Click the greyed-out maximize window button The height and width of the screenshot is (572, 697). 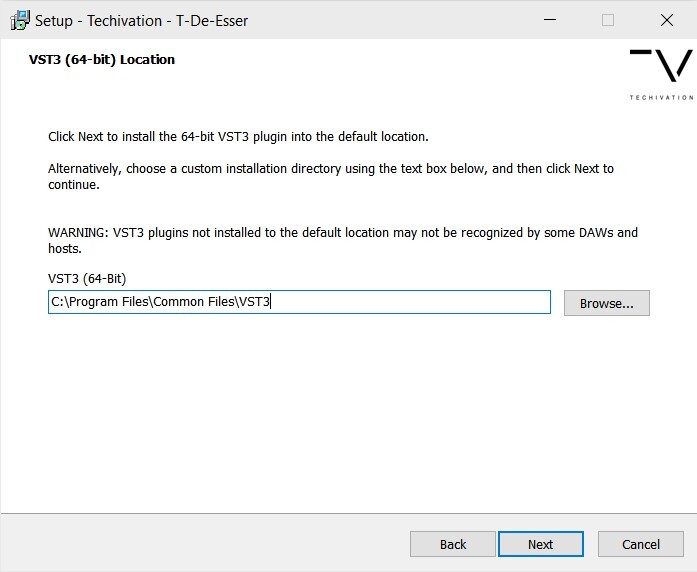pyautogui.click(x=607, y=20)
